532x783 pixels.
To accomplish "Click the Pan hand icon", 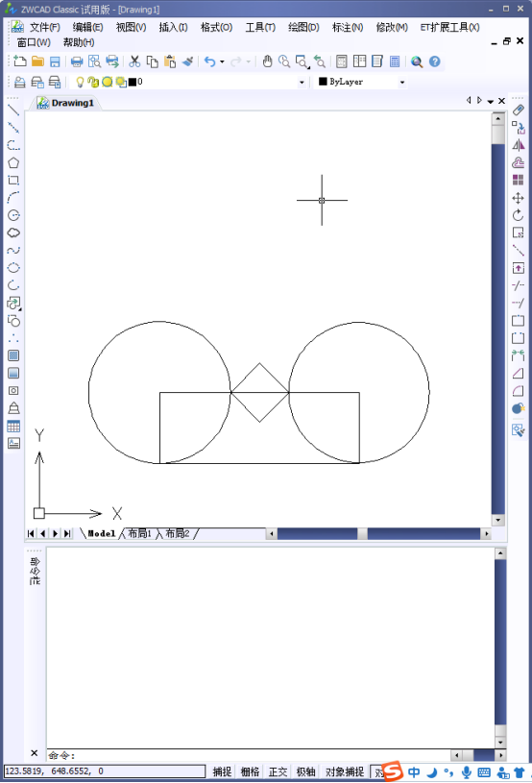I will coord(268,61).
